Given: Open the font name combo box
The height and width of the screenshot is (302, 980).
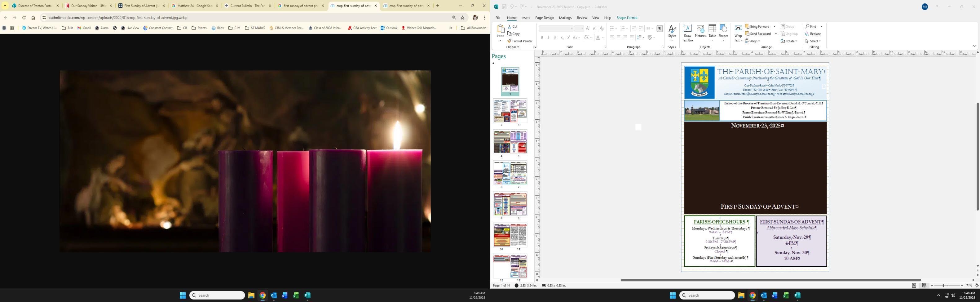Looking at the screenshot, I should [556, 29].
